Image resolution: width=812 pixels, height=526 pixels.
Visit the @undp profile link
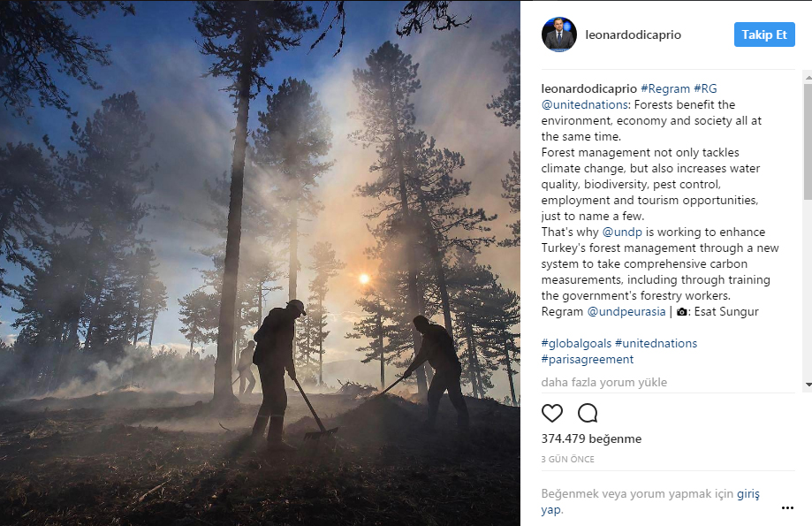622,233
